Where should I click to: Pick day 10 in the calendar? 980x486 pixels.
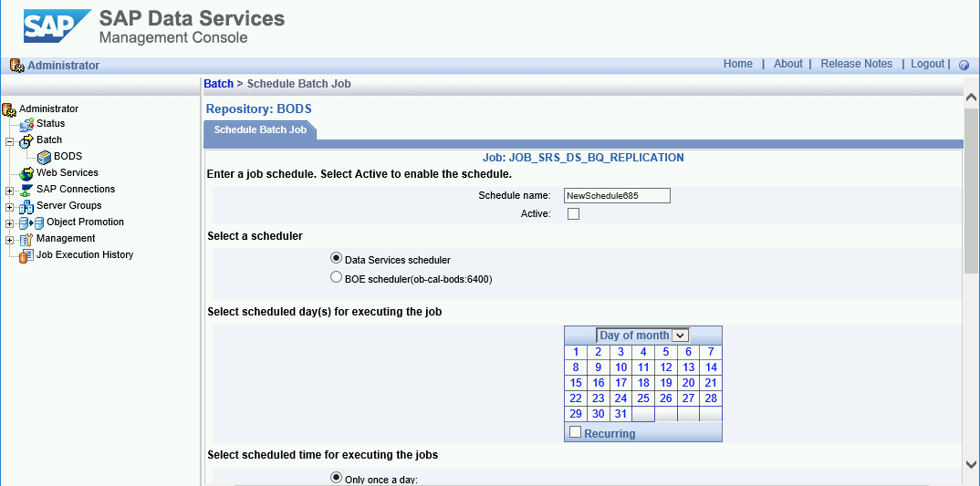coord(620,367)
